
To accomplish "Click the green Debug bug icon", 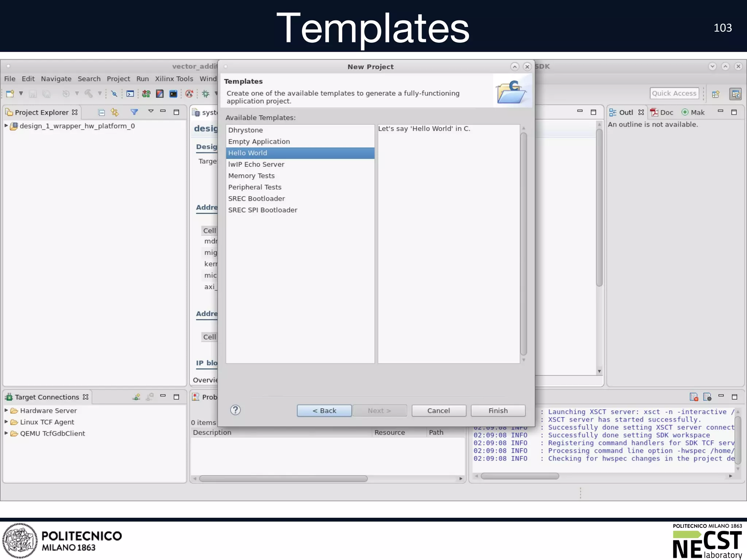I will tap(206, 94).
